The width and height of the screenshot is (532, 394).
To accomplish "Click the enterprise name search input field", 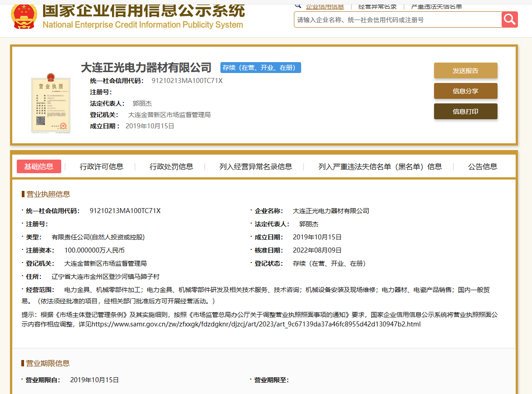I will point(398,20).
